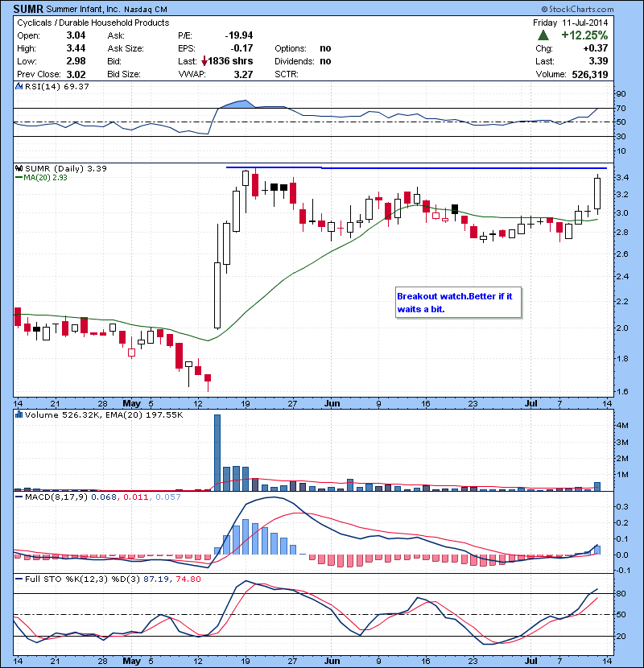Click the blue legend dash before MACD(8,17,9)
This screenshot has width=644, height=668.
coord(19,497)
